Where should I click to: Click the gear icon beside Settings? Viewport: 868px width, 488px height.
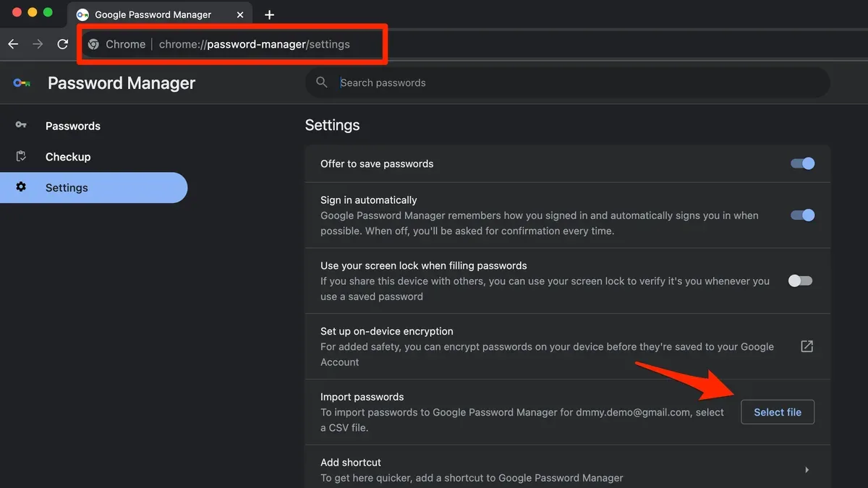[x=21, y=187]
